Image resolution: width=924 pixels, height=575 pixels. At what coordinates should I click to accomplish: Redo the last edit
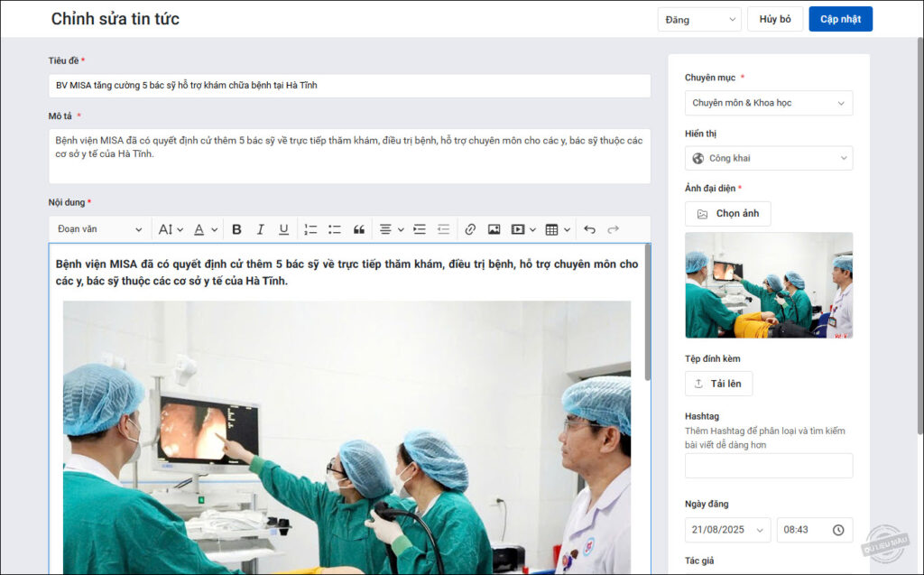tap(613, 229)
